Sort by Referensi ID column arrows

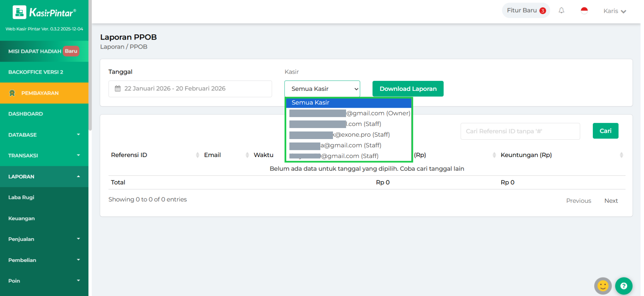tap(197, 155)
